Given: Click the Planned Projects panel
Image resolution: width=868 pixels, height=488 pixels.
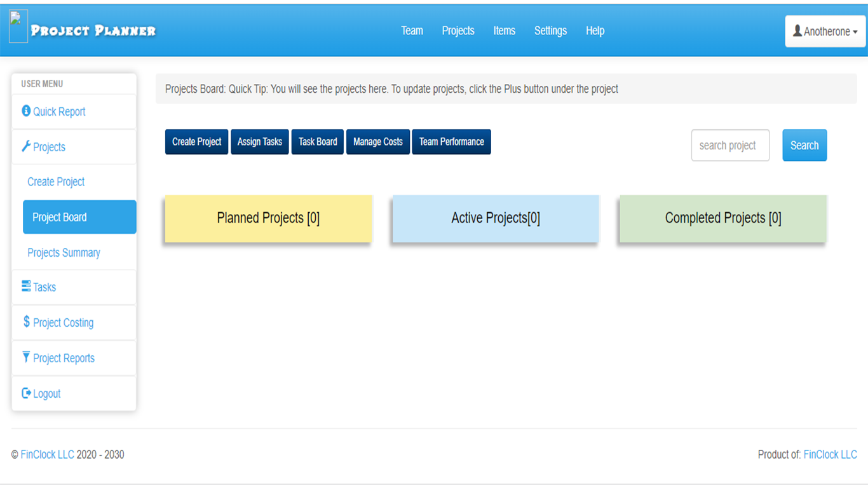Looking at the screenshot, I should pyautogui.click(x=268, y=218).
